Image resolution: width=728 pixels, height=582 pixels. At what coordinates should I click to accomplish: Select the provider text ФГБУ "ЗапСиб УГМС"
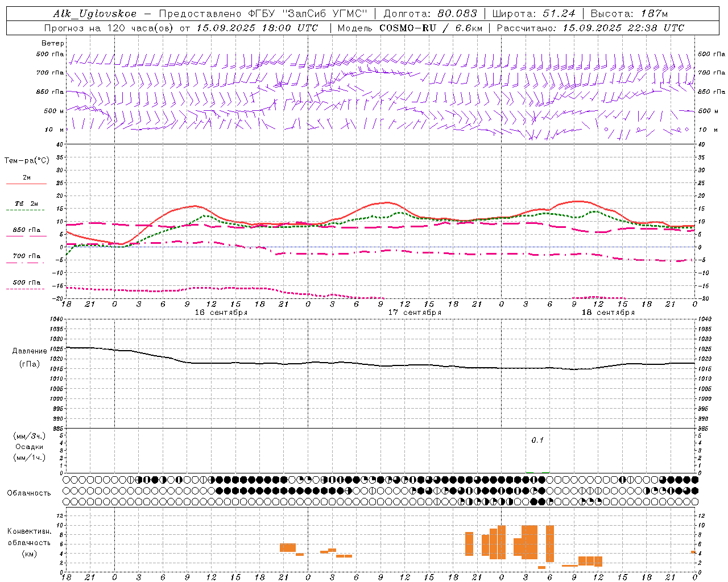(308, 14)
